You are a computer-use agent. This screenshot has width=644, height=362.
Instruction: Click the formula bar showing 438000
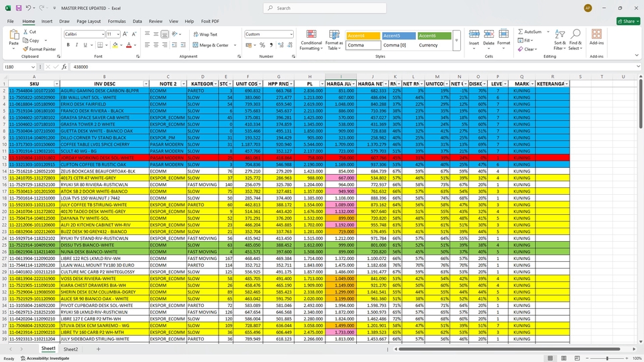point(354,66)
